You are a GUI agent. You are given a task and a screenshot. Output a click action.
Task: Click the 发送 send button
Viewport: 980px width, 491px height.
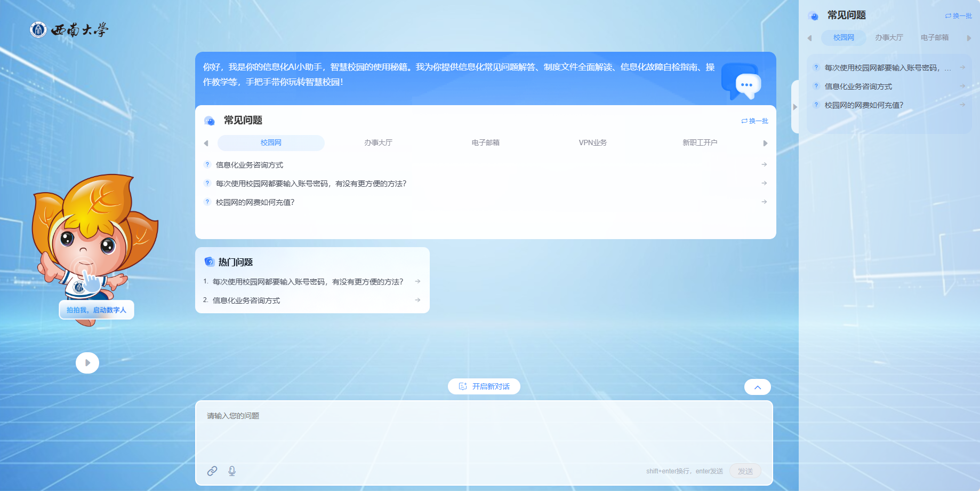(x=745, y=471)
